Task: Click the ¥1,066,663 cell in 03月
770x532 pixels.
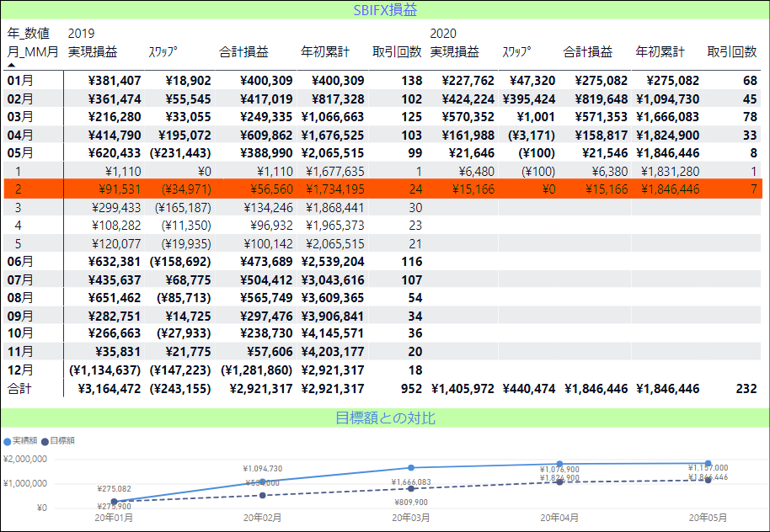Action: (333, 117)
